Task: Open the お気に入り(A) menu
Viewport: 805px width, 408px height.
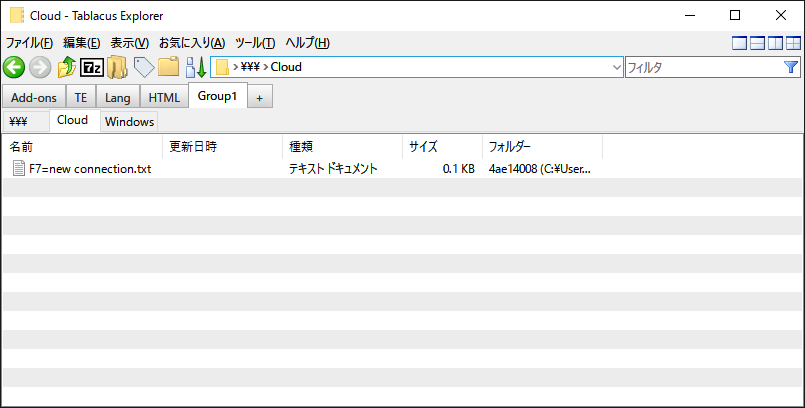Action: click(192, 43)
